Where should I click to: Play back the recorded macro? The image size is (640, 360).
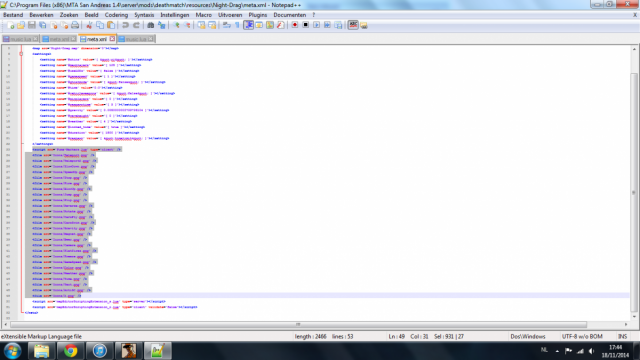(316, 25)
